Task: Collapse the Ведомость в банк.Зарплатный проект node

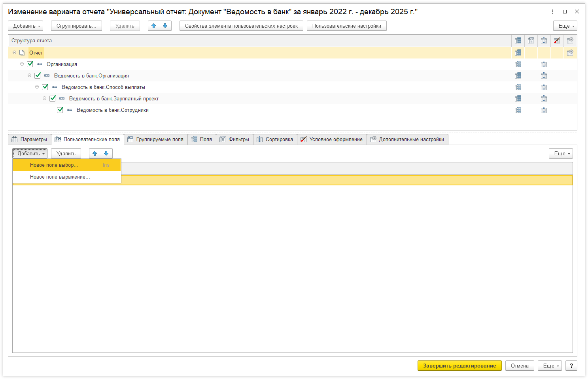Action: 44,98
